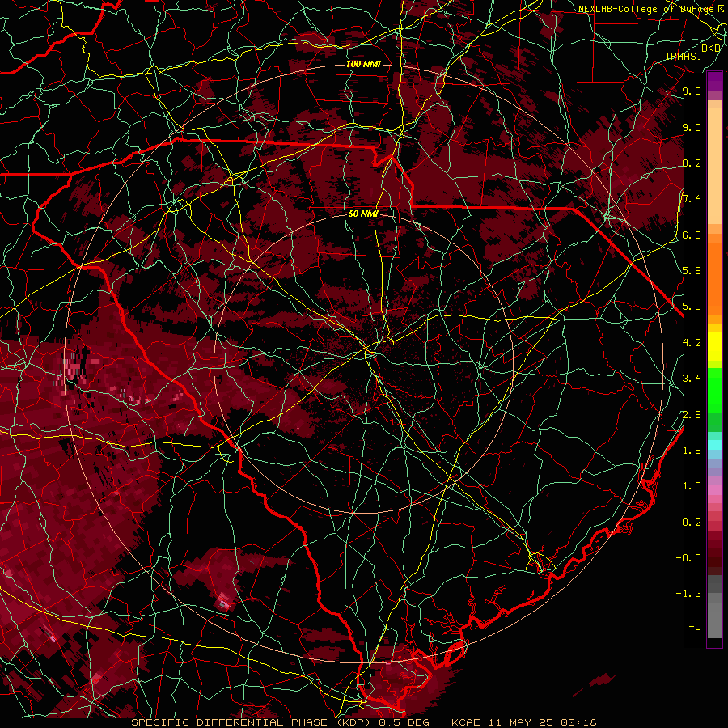Click the 2.6 value on the color scale

click(x=692, y=415)
